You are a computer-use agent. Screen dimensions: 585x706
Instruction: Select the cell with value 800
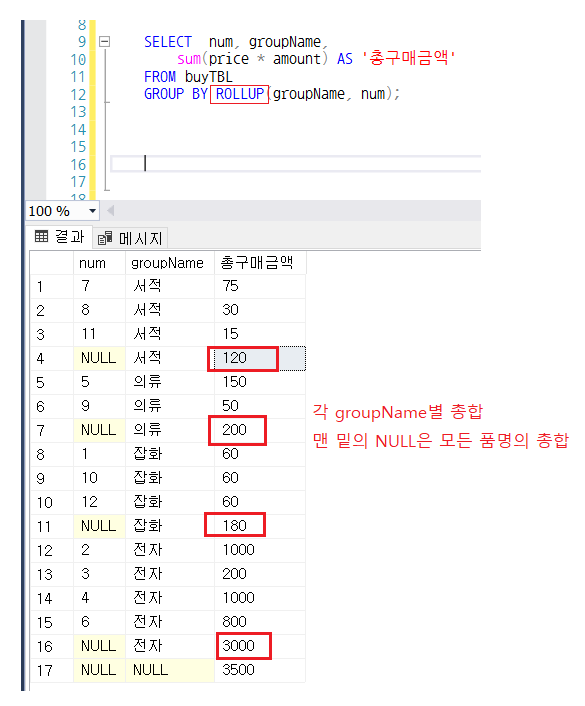coord(260,622)
